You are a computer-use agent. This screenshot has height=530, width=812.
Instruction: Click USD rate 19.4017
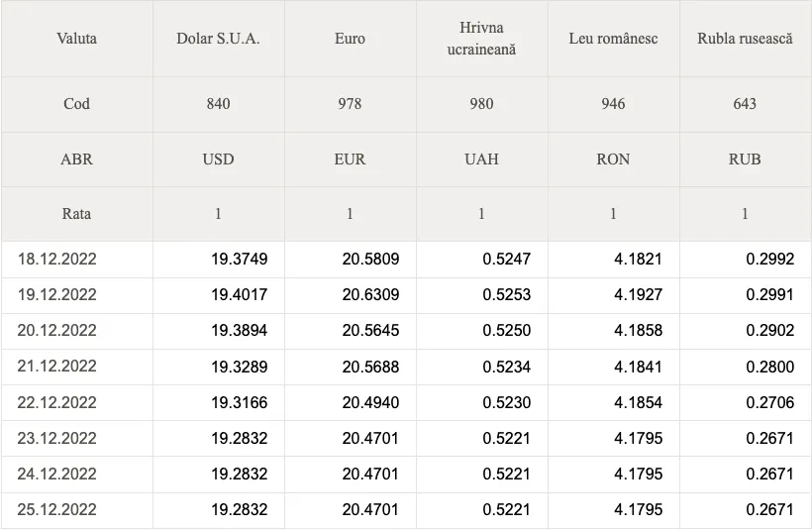pyautogui.click(x=240, y=295)
